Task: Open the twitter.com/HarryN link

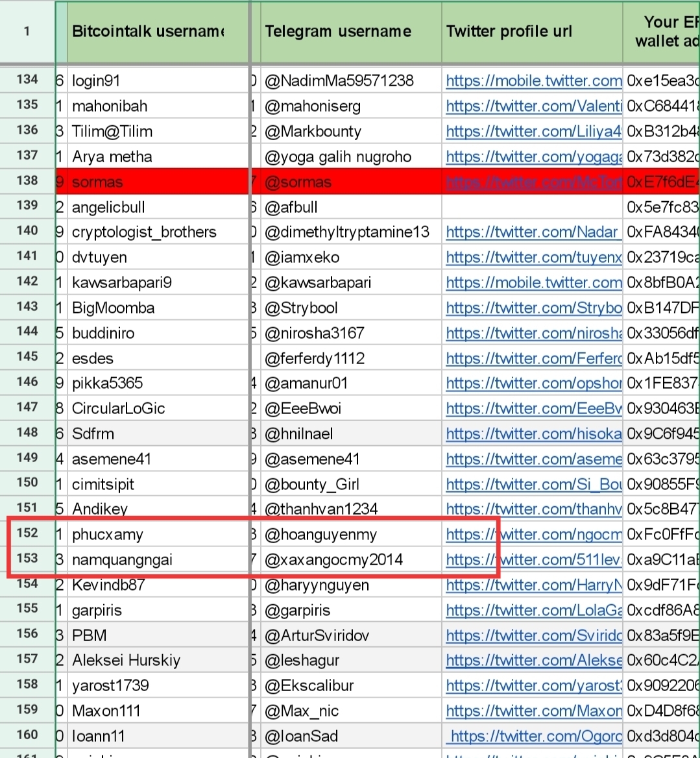Action: tap(534, 585)
